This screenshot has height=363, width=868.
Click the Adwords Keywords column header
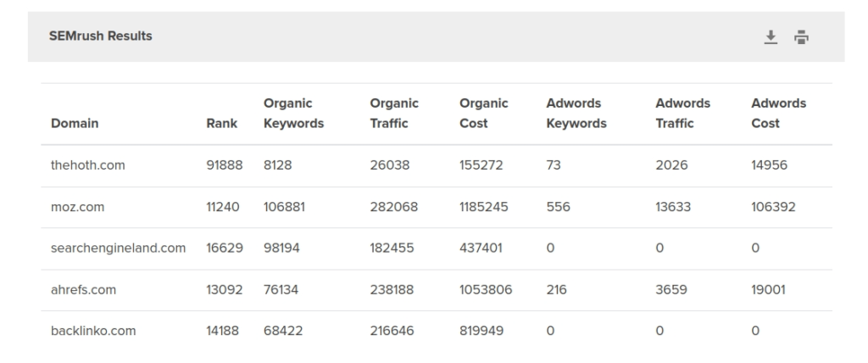576,113
